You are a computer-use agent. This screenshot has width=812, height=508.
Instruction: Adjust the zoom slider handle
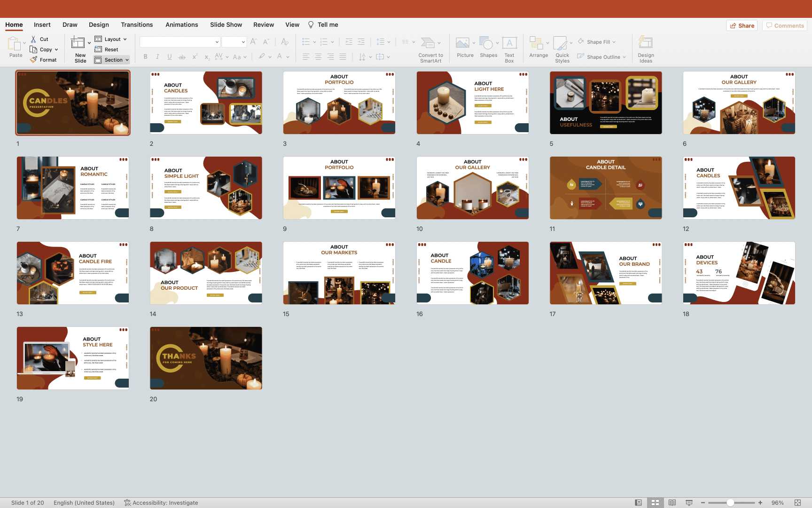(730, 502)
